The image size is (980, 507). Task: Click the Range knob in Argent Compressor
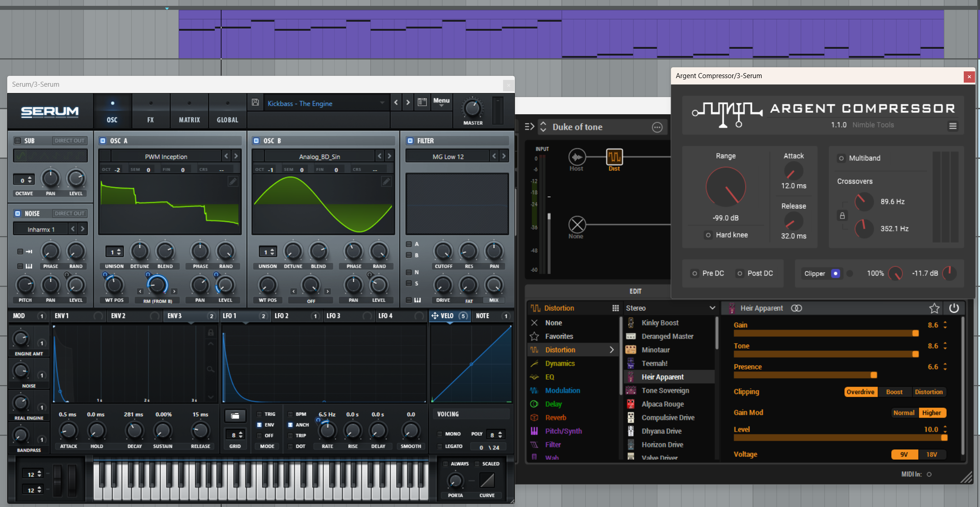tap(726, 187)
